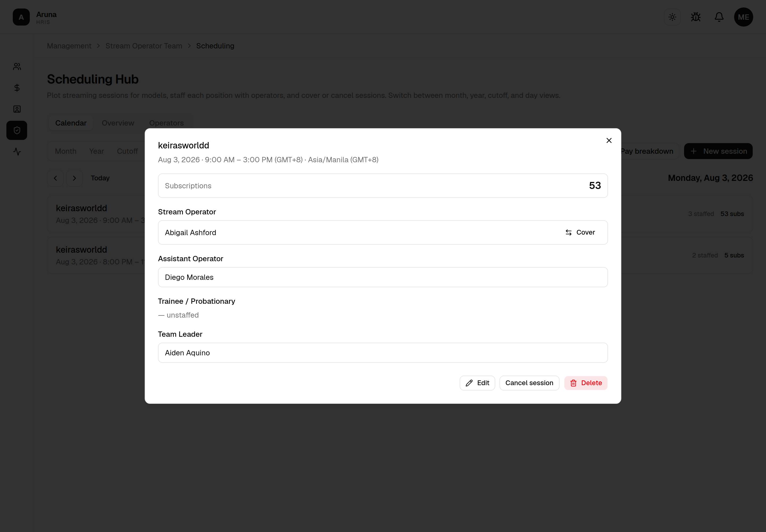Click the dialog's session time subtitle
Image resolution: width=766 pixels, height=532 pixels.
point(268,160)
